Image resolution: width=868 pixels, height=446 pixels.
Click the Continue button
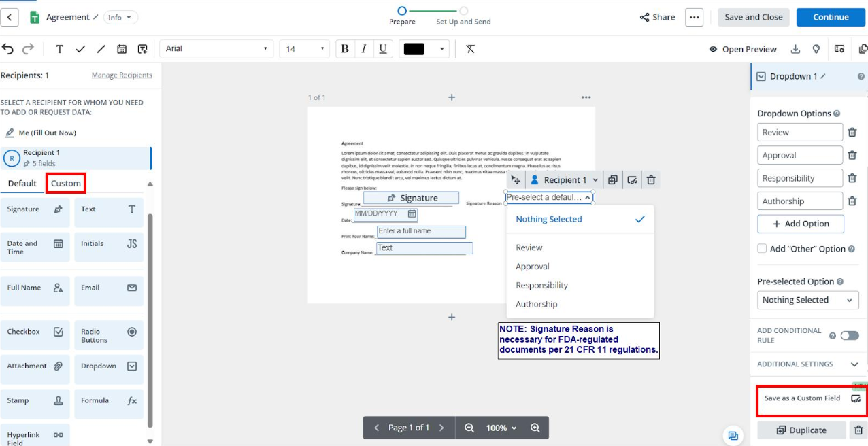click(x=831, y=17)
